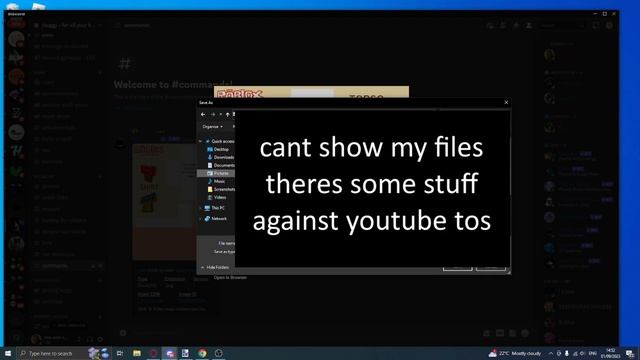The image size is (640, 360).
Task: Open the taskbar clock and calendar
Action: (x=611, y=353)
